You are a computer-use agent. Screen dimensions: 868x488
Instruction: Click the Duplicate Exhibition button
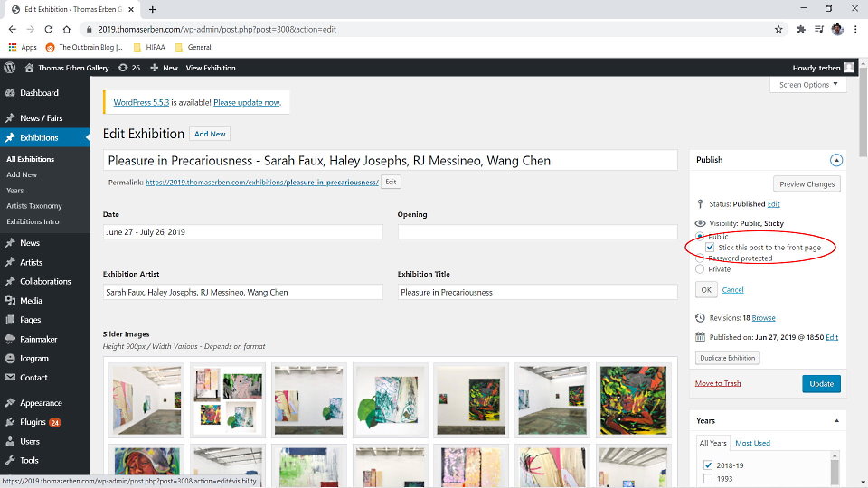point(727,358)
